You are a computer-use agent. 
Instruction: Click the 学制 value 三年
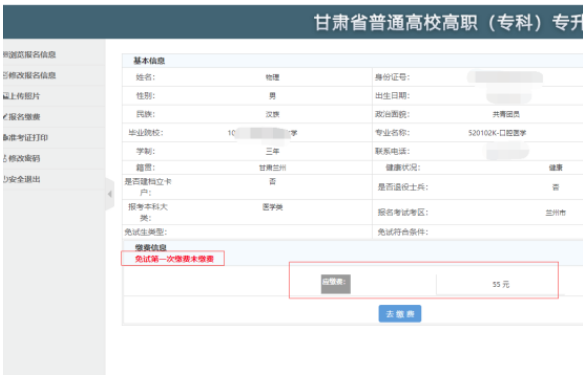273,151
